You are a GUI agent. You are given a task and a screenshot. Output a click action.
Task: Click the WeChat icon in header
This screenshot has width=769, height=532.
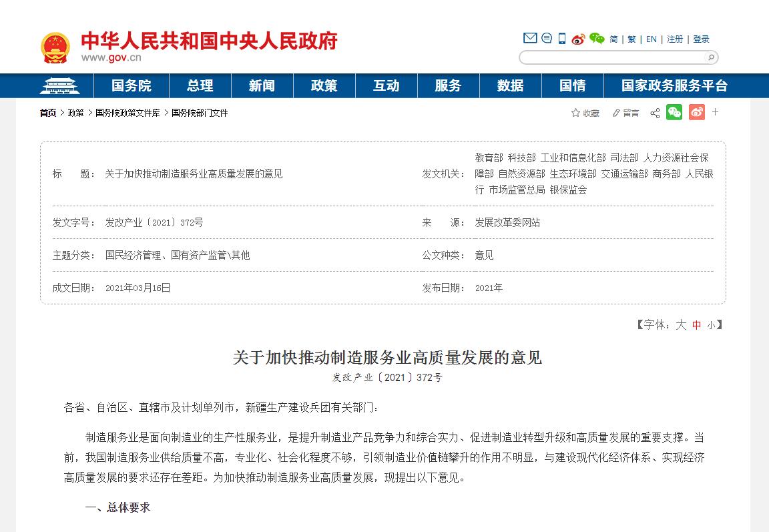(597, 38)
